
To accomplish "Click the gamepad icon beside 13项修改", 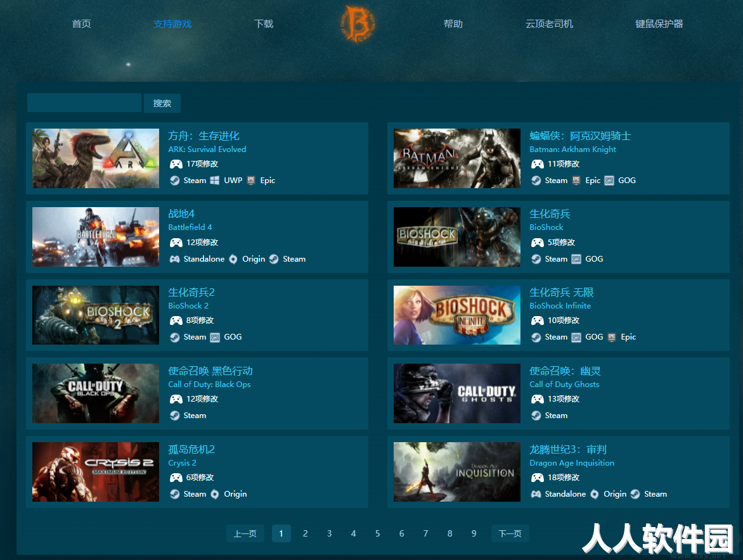I will [x=538, y=399].
